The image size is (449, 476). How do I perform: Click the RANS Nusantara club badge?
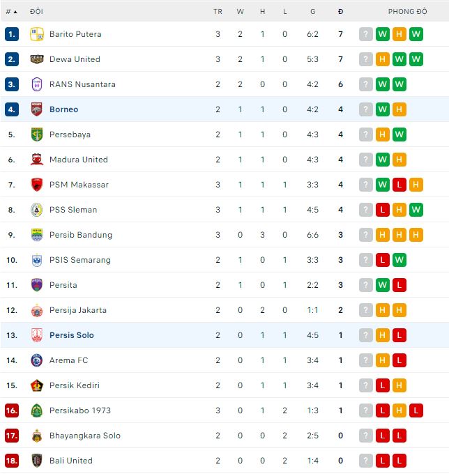point(37,84)
